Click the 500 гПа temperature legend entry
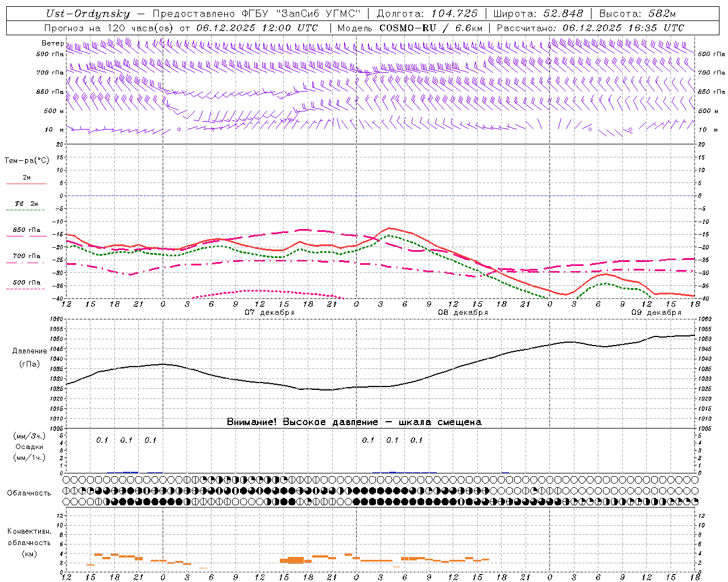This screenshot has height=582, width=728. [27, 282]
